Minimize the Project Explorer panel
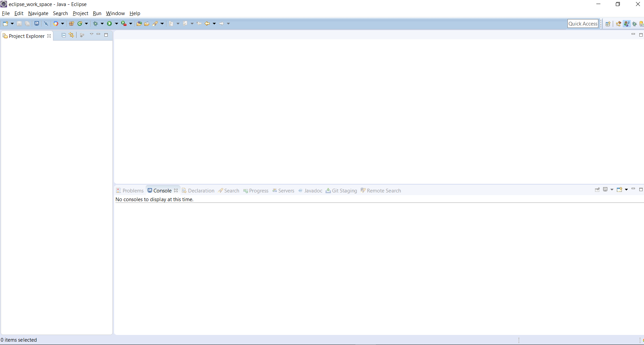644x345 pixels. pyautogui.click(x=98, y=34)
